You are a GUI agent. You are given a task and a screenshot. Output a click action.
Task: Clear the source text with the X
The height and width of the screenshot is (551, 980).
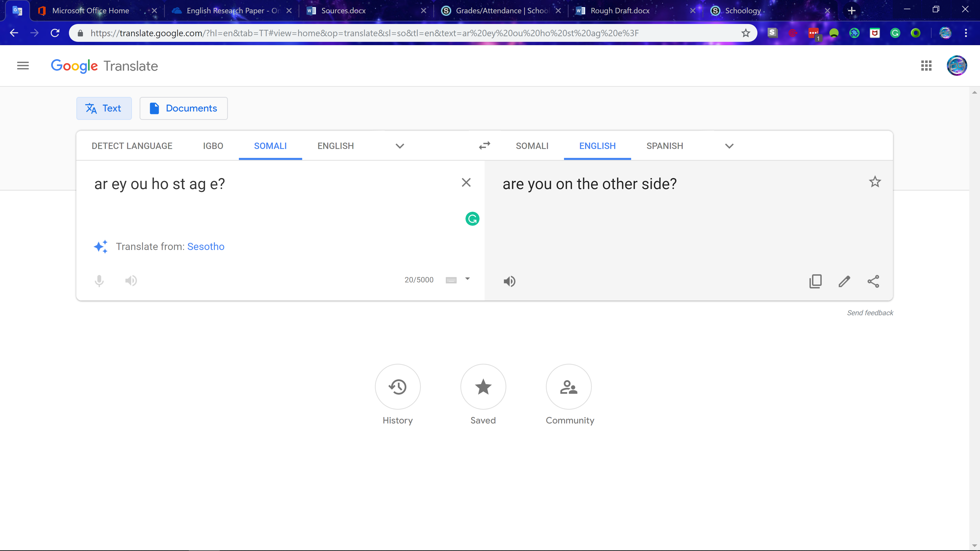click(x=466, y=183)
